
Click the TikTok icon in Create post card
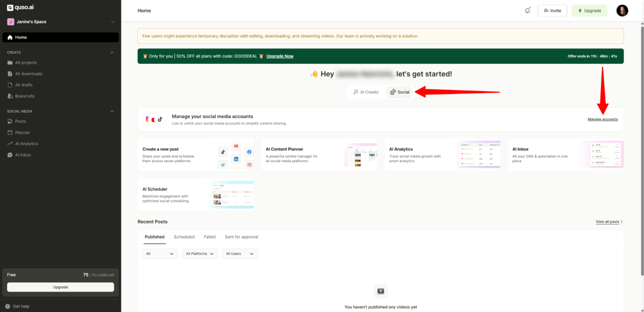pyautogui.click(x=223, y=152)
